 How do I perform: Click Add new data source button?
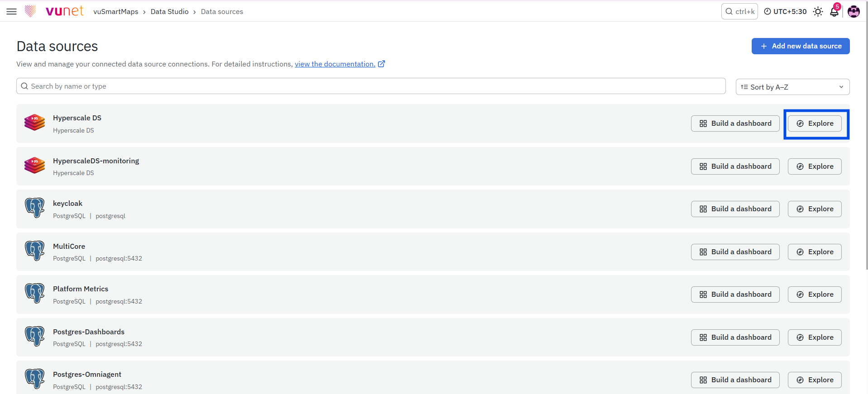click(x=801, y=46)
